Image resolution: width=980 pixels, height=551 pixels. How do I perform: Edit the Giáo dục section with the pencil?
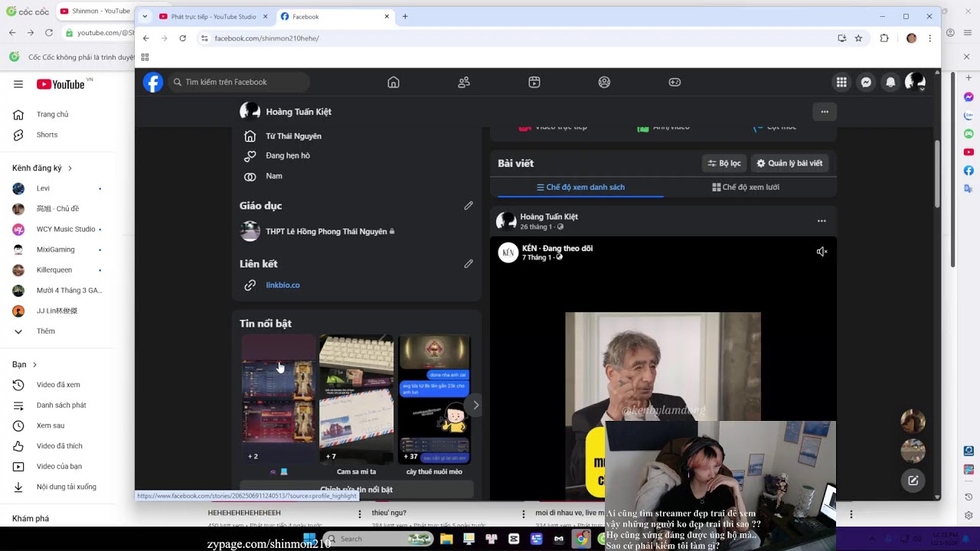point(469,206)
